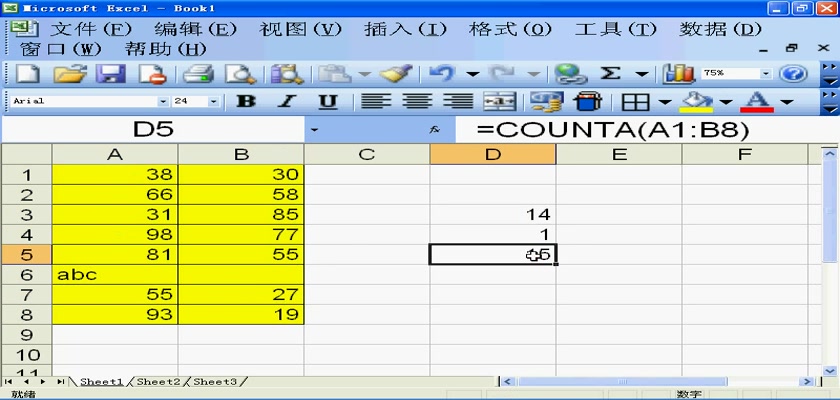Click cell A6 containing abc
Screen dimensions: 840x400
point(114,274)
